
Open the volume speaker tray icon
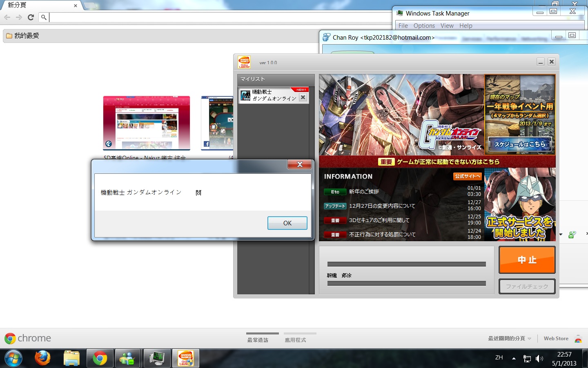[539, 359]
